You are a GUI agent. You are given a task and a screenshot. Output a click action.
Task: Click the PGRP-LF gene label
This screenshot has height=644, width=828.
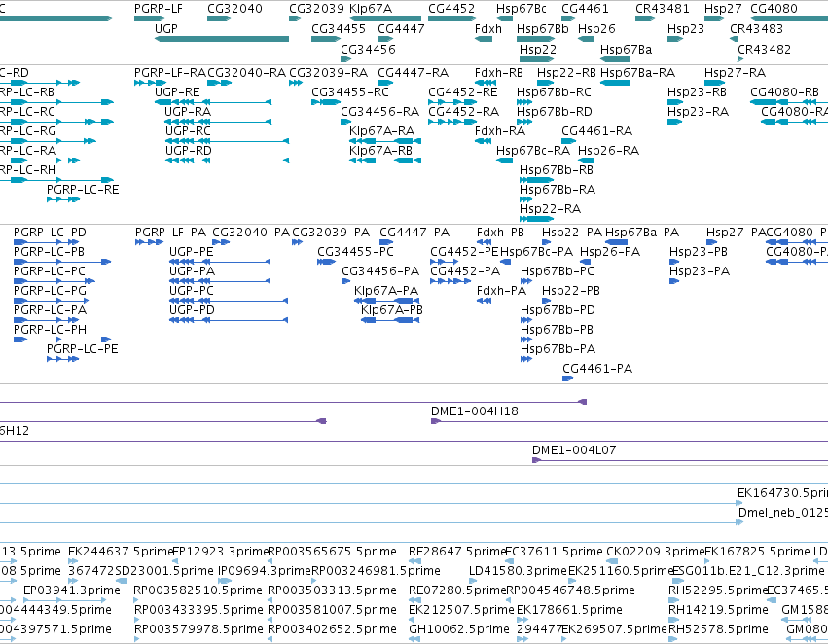coord(159,9)
